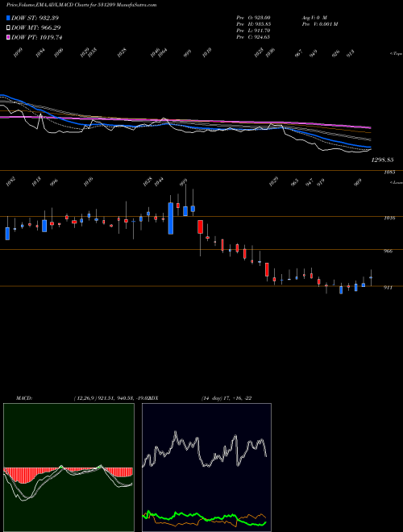Open the ADX indicator chart panel

[x=206, y=468]
